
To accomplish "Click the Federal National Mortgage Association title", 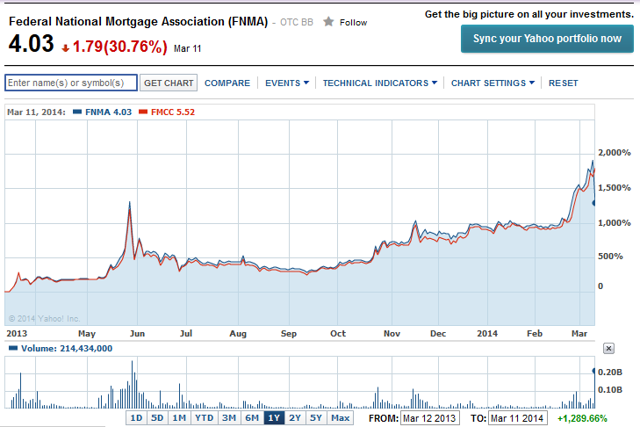I will click(x=138, y=21).
